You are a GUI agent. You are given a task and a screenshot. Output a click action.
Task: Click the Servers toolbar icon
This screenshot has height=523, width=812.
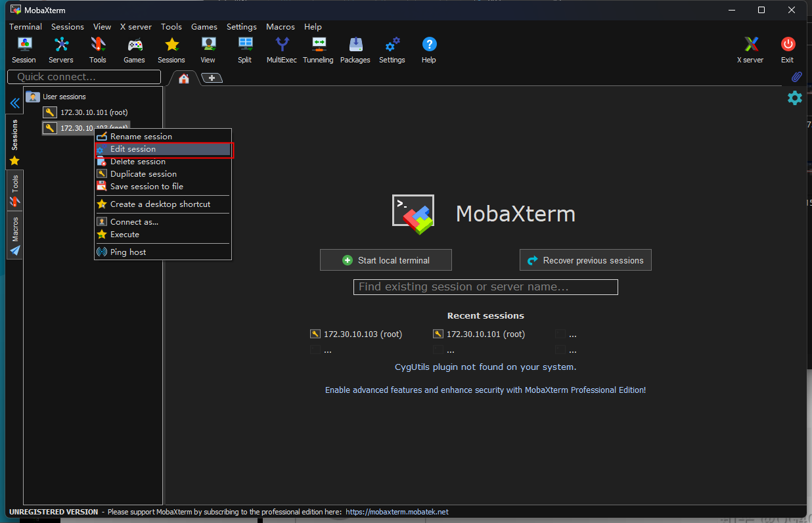coord(61,50)
